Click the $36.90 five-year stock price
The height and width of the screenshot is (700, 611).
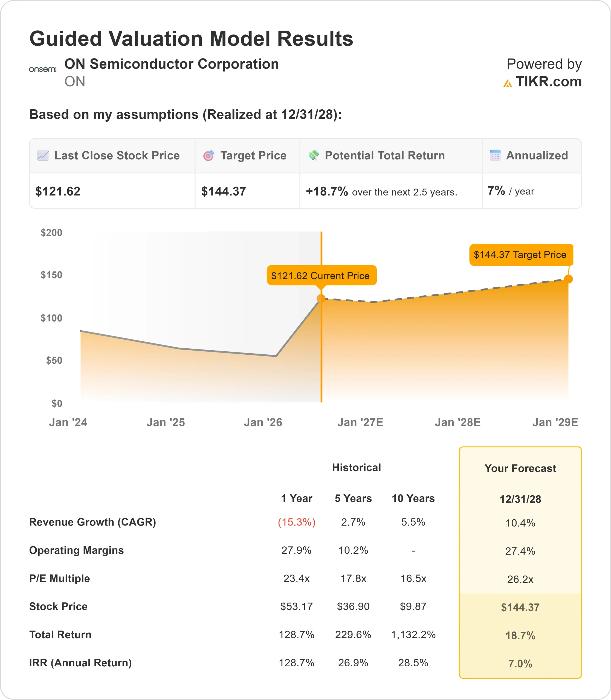[353, 606]
